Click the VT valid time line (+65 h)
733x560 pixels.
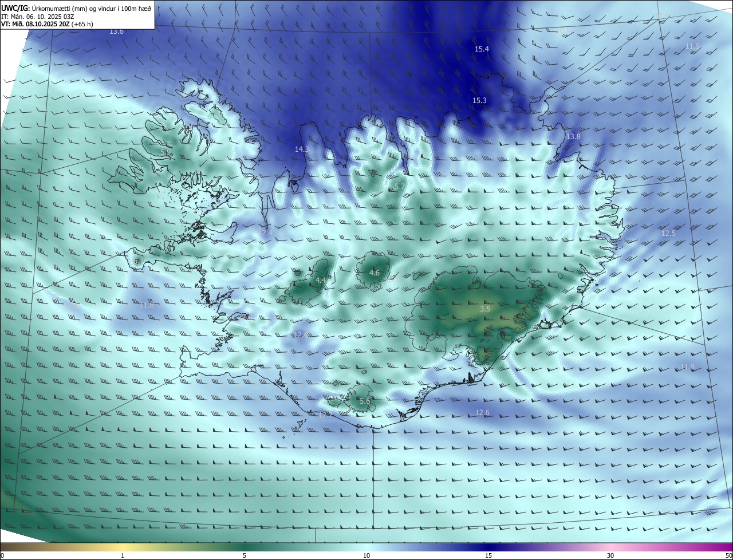47,24
